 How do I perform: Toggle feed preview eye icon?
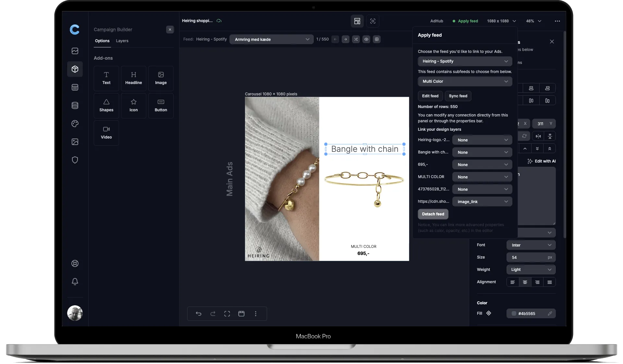coord(366,39)
